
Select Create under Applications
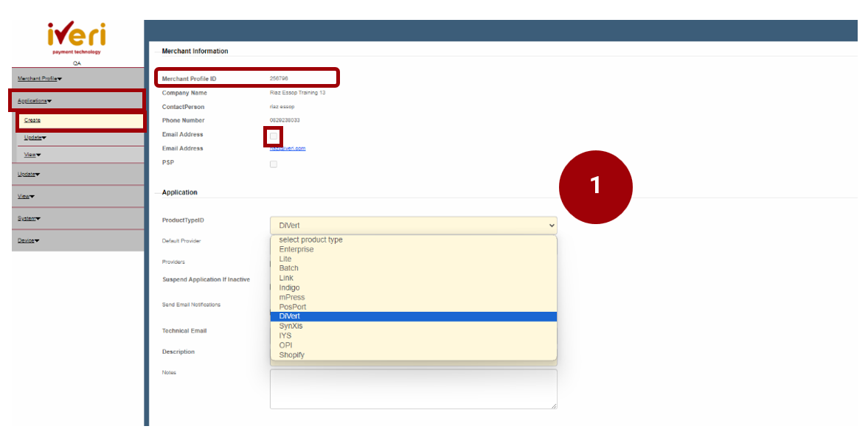pos(32,120)
